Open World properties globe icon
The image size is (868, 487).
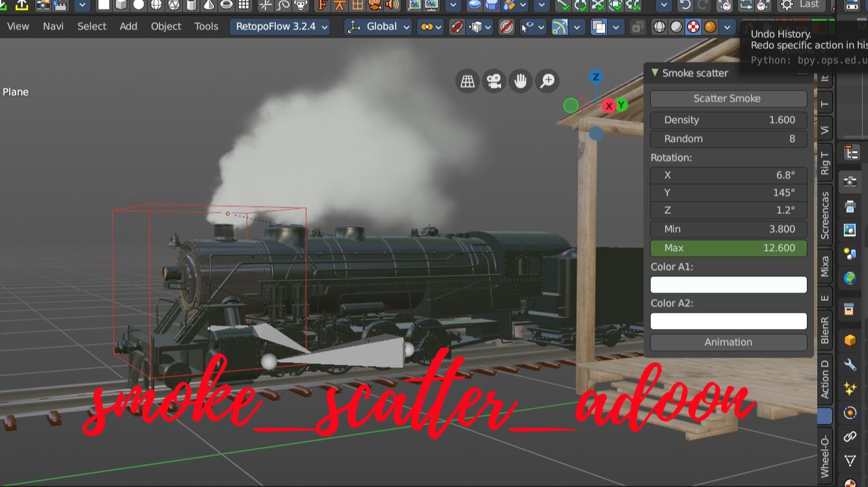pos(850,278)
